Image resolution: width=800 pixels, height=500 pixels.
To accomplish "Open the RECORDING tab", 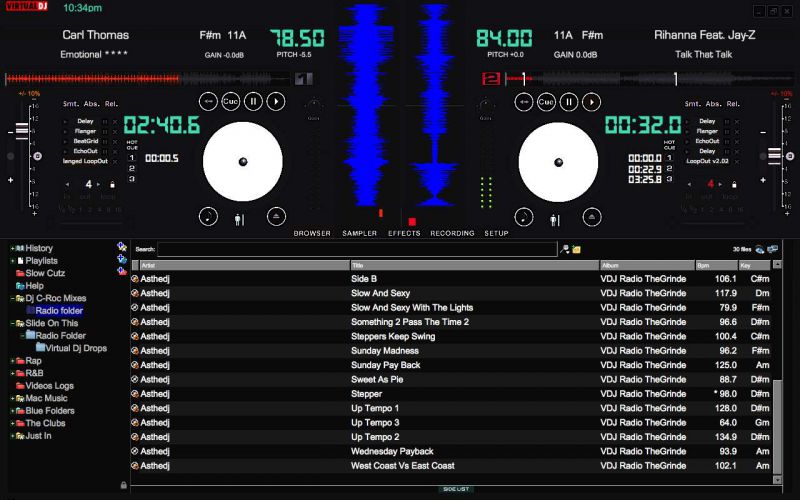I will point(452,233).
